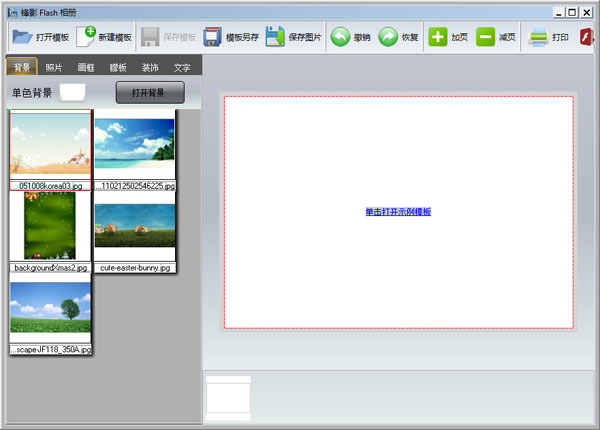The image size is (600, 430).
Task: Open the 画框 tab
Action: [x=86, y=67]
